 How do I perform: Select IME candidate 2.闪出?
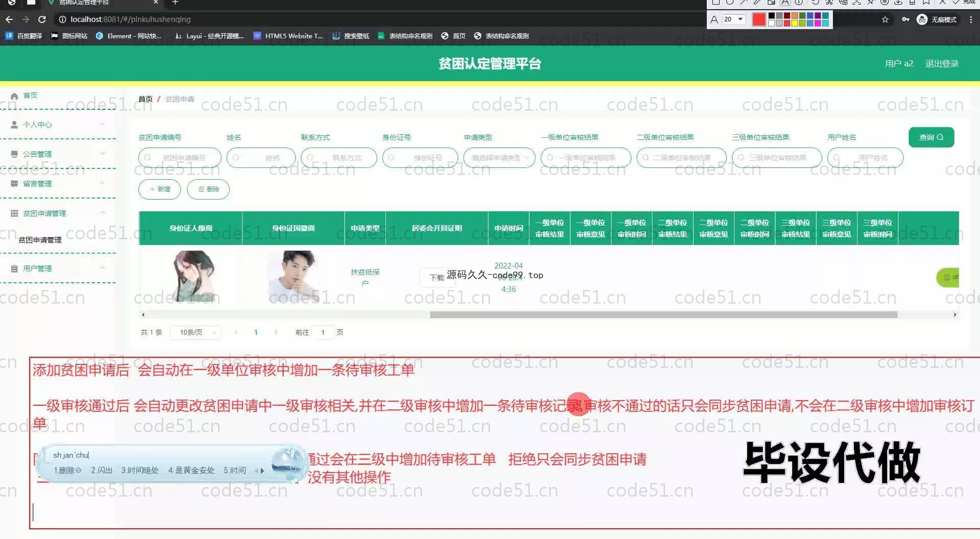pos(102,471)
